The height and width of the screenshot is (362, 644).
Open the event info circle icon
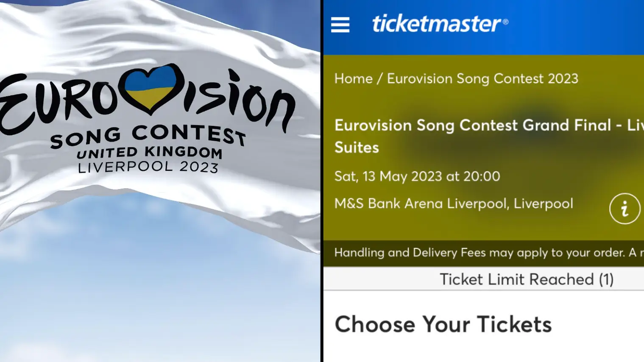[x=624, y=209]
